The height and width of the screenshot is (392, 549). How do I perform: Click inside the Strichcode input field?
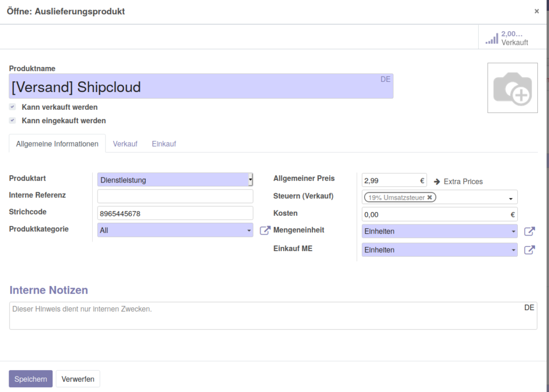tap(175, 213)
